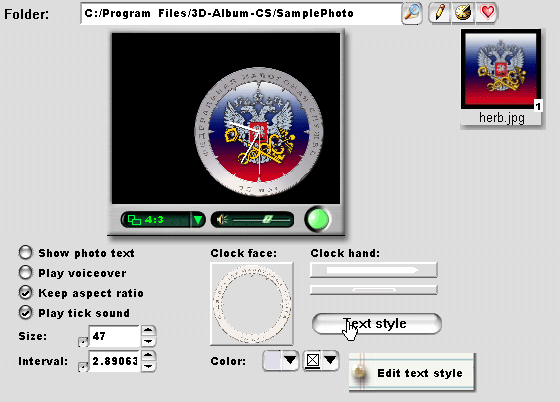
Task: Open the paint palette tool
Action: [463, 13]
